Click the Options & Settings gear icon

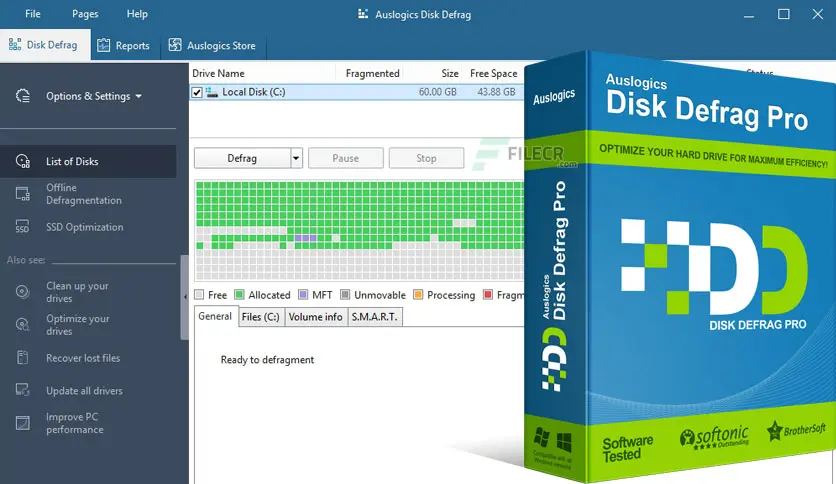tap(23, 96)
